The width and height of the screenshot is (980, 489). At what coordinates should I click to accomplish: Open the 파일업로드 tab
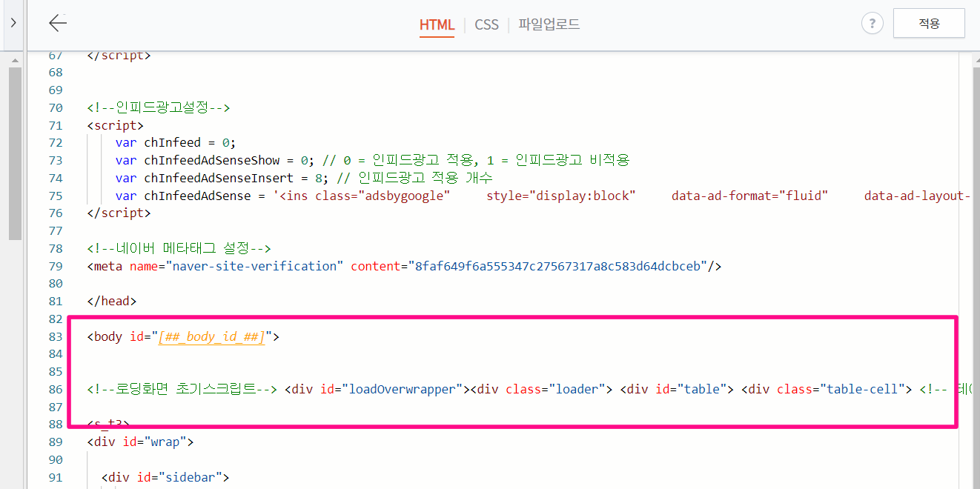(549, 24)
